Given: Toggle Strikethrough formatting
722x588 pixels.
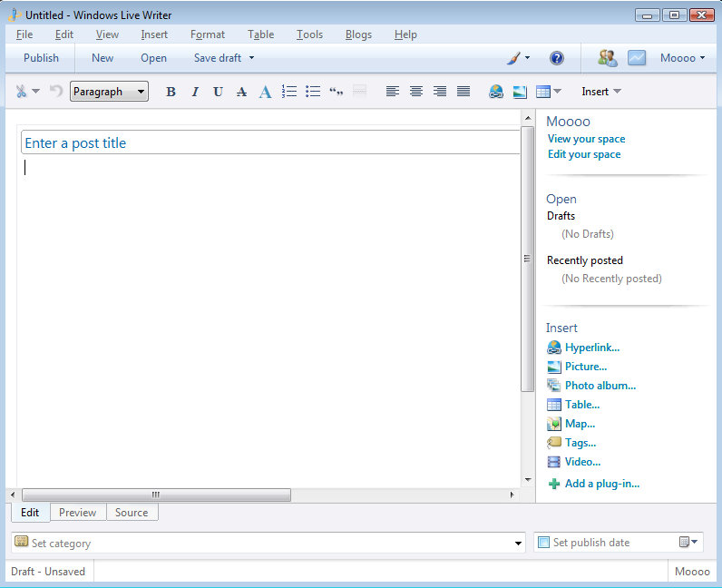Looking at the screenshot, I should point(242,92).
